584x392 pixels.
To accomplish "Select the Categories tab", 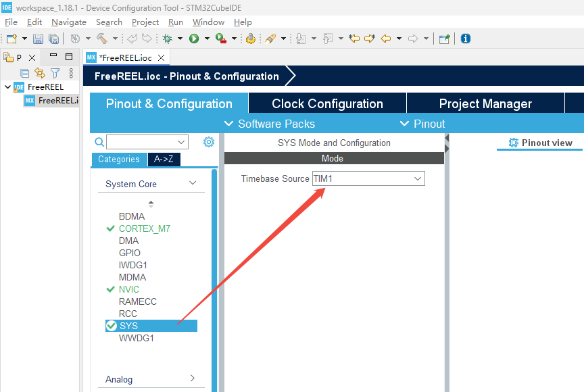I will (119, 160).
